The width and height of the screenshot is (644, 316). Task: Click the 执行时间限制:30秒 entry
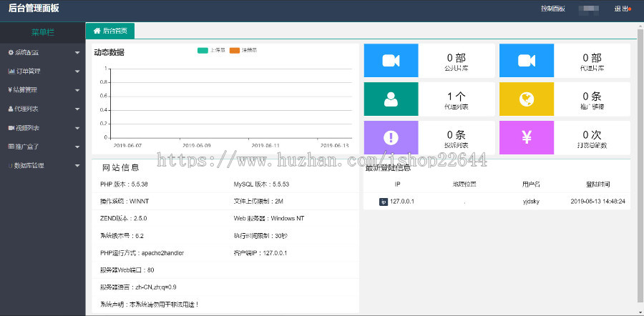[260, 236]
